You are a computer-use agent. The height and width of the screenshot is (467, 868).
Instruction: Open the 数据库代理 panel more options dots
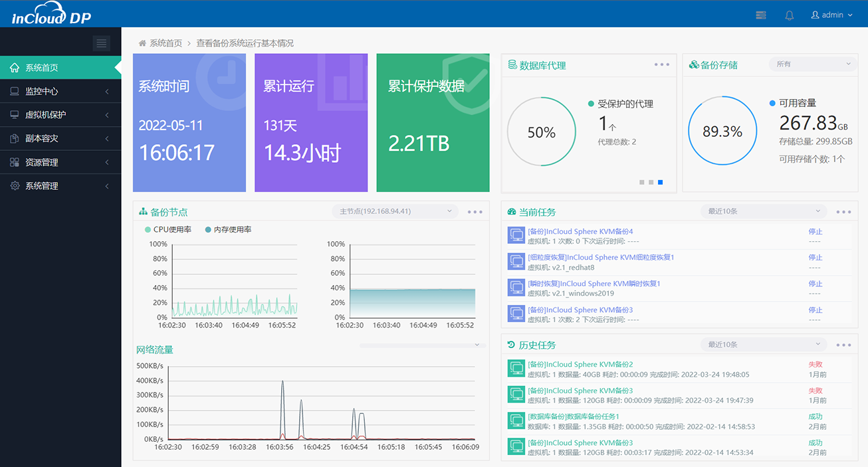(661, 64)
